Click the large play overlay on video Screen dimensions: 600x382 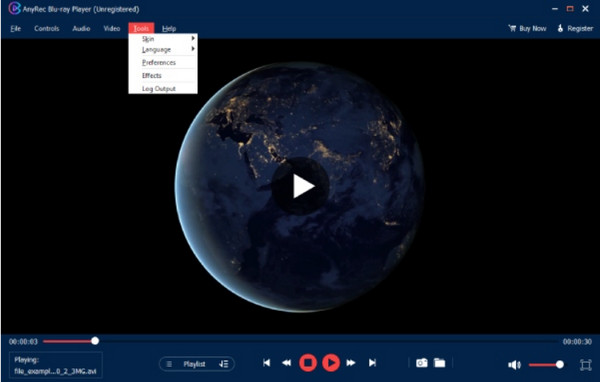coord(301,186)
